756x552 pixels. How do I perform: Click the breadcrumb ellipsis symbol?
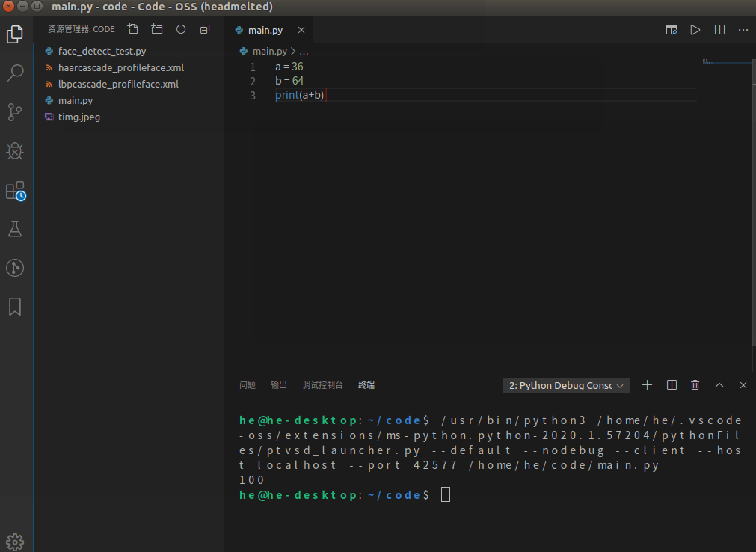(x=304, y=51)
